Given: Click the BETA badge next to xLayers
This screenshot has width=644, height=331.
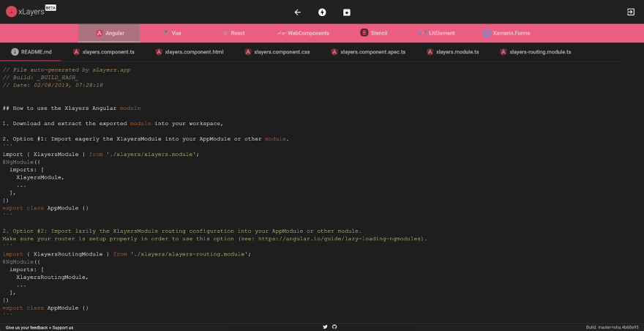Looking at the screenshot, I should 50,8.
